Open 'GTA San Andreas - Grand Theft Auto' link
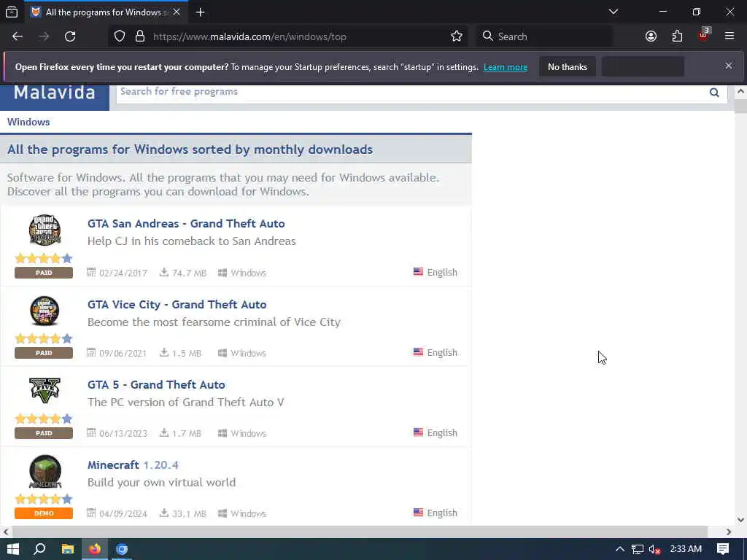This screenshot has height=560, width=747. [186, 223]
